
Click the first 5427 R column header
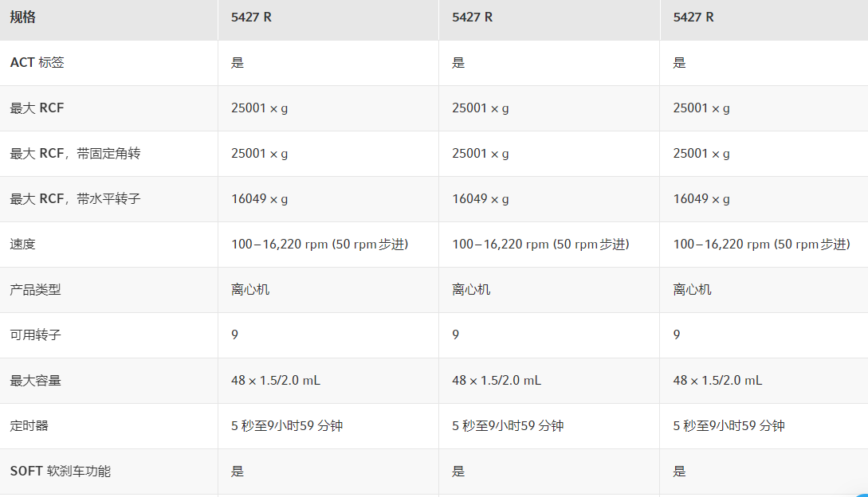coord(251,18)
